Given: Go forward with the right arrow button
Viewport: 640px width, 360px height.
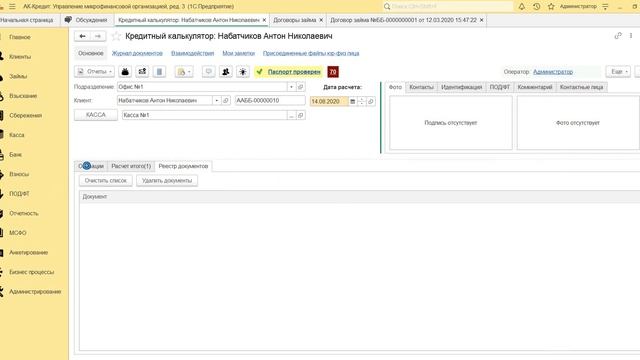Looking at the screenshot, I should point(98,36).
